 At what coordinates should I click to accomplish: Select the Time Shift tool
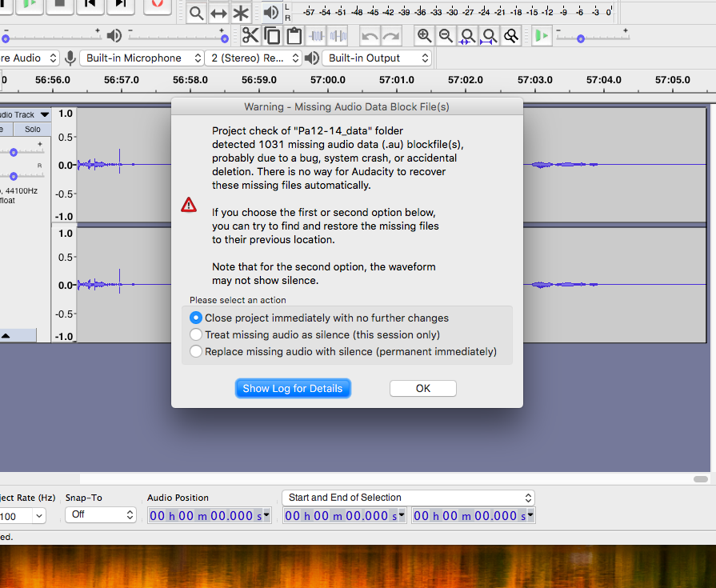click(x=217, y=13)
